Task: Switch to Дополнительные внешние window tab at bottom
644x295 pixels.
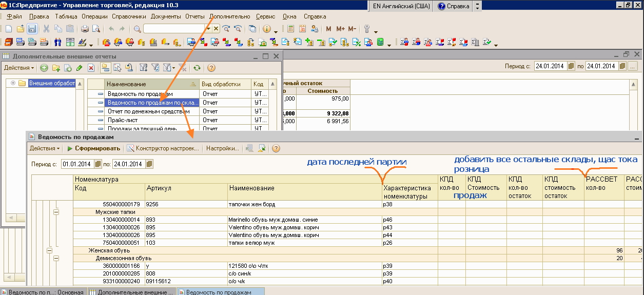Action: point(131,291)
